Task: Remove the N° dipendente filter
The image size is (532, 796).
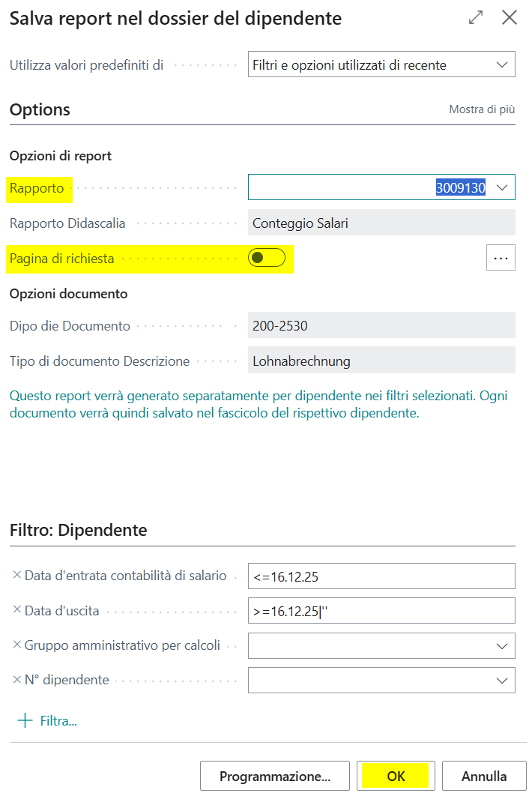Action: click(x=17, y=680)
